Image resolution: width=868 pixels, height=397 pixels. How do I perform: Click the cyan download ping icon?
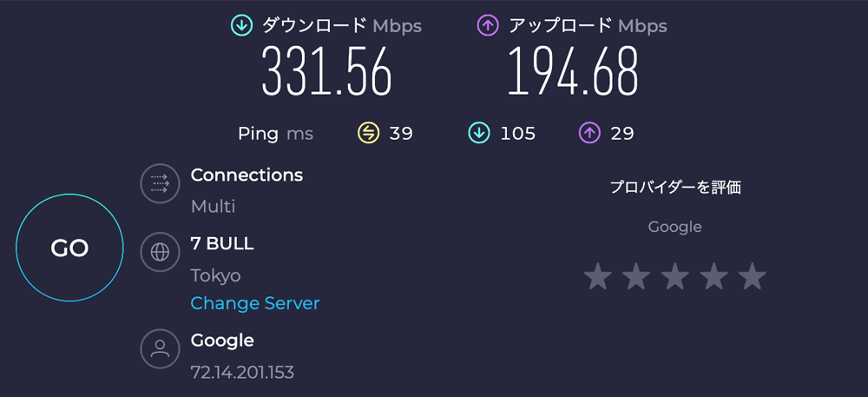click(x=478, y=133)
